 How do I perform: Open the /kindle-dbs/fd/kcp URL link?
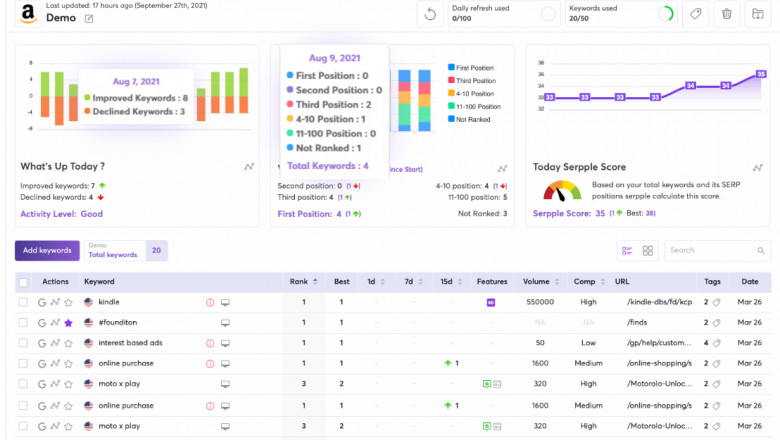tap(657, 302)
